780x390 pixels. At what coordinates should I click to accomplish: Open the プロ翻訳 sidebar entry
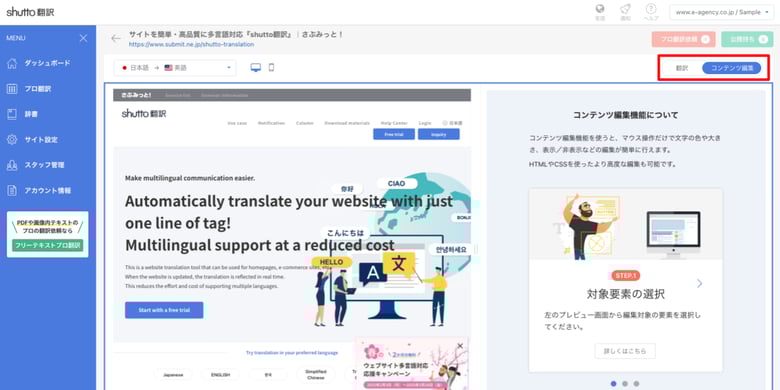[29, 89]
